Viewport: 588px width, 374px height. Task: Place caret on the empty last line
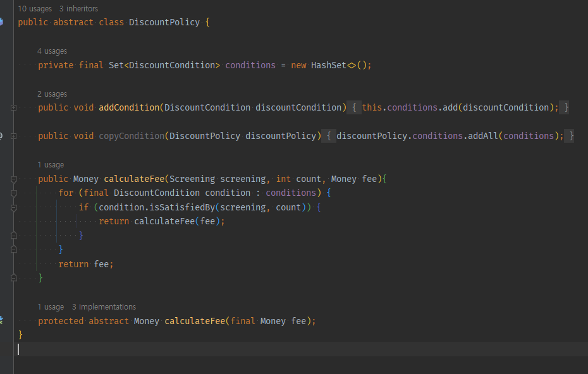tap(300, 349)
